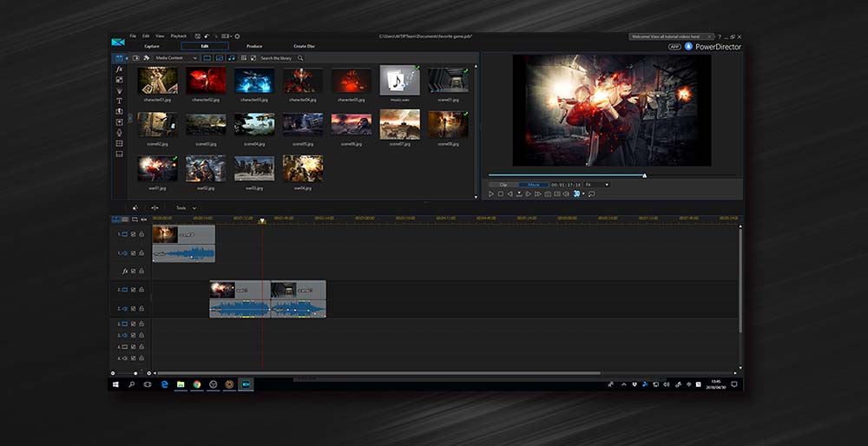Open the Audio Mixing Room icon
Viewport: 868px width, 446px height.
(119, 122)
